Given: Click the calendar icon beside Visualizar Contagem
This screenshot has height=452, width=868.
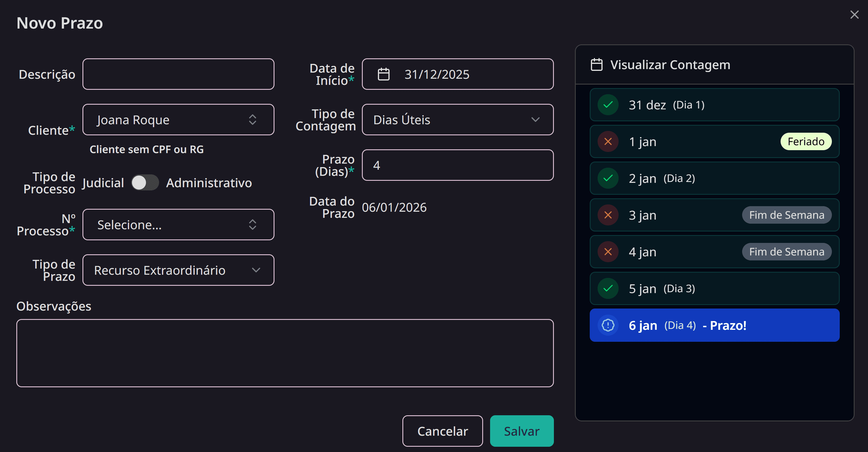Looking at the screenshot, I should pyautogui.click(x=597, y=64).
